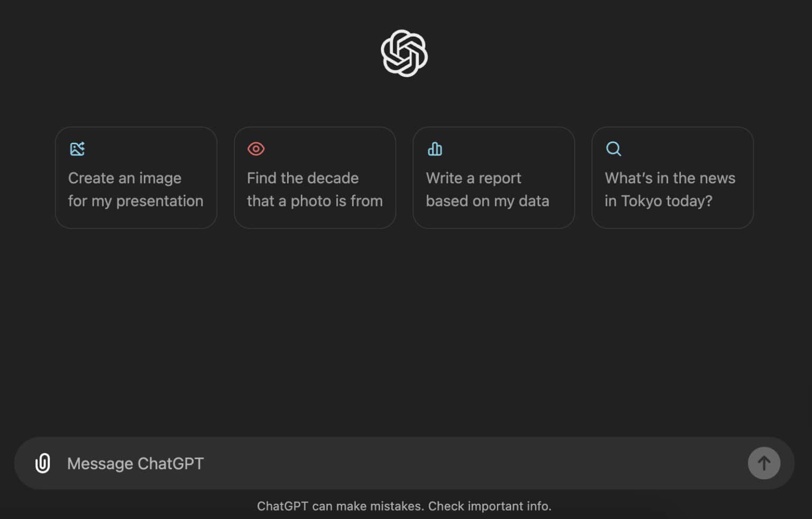812x519 pixels.
Task: Click the 'Check important info' portion of the footer
Action: [x=488, y=506]
